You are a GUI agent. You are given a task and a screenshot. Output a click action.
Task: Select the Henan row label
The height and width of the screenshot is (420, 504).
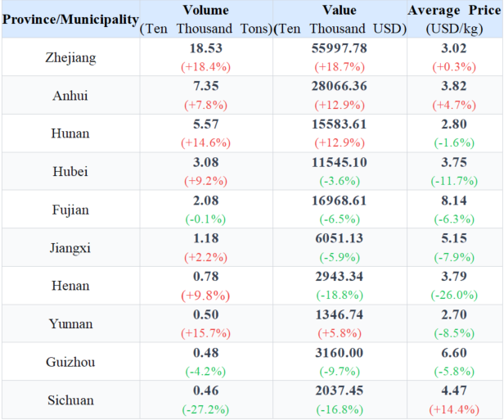pos(70,286)
